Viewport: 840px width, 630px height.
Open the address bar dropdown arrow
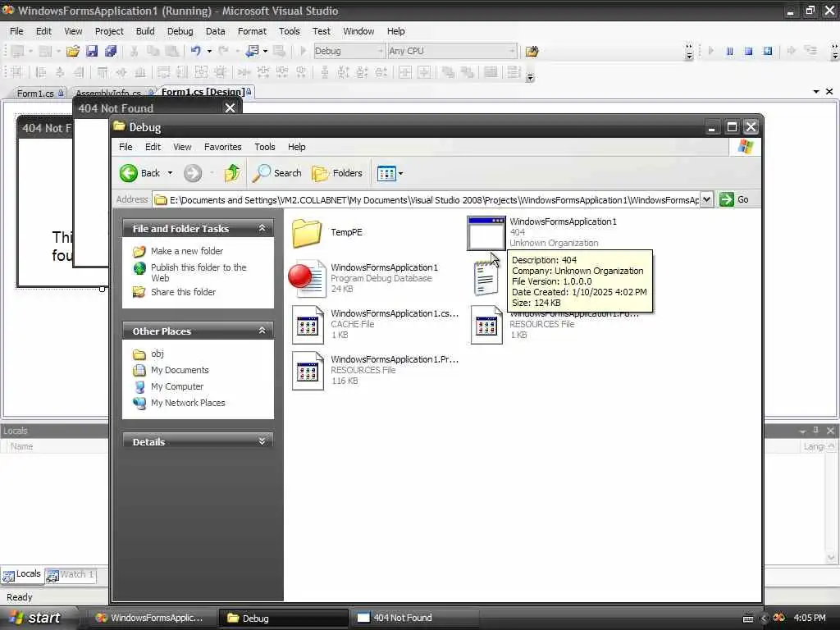coord(706,200)
